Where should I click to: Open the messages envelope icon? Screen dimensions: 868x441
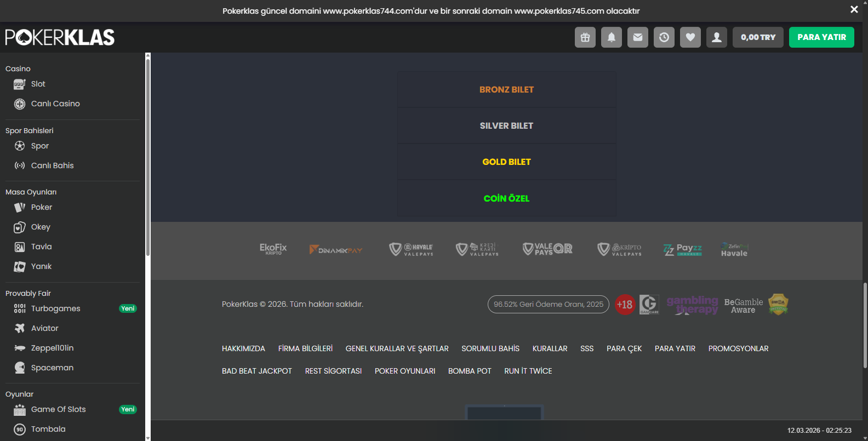638,37
